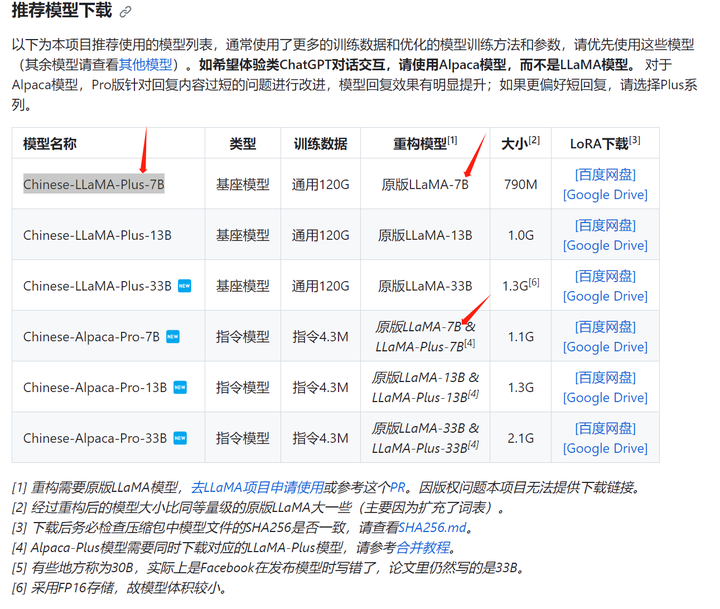Click 原版LLaMA-33B & LLaMA-Plus-33B cell
Viewport: 720px width, 609px height.
[425, 438]
